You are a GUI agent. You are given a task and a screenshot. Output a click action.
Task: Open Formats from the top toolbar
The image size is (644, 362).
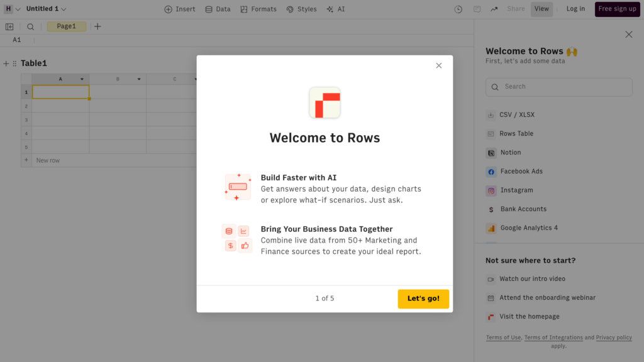click(243, 9)
